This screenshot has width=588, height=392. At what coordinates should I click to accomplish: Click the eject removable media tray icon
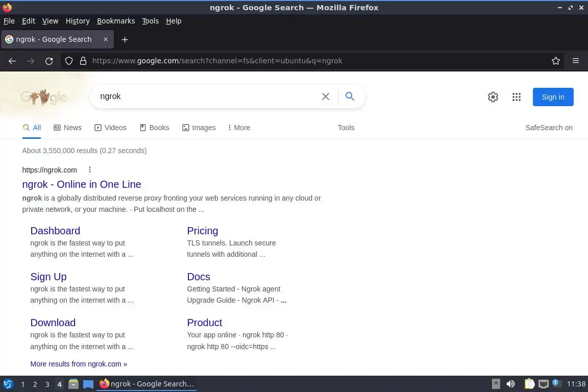pos(496,384)
